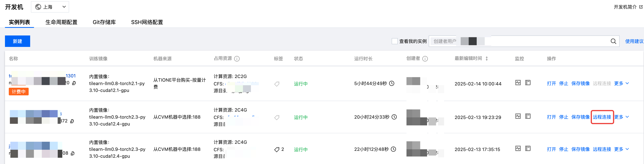Click clock icon beside 20小时24分33秒
Image resolution: width=644 pixels, height=164 pixels.
coord(394,117)
